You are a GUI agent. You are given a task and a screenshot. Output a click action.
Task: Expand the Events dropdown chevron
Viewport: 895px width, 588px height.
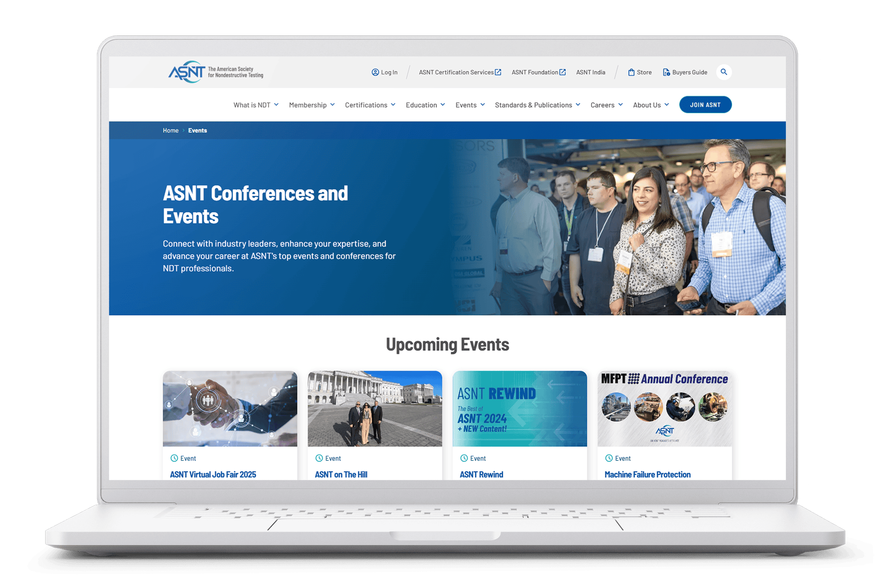482,105
